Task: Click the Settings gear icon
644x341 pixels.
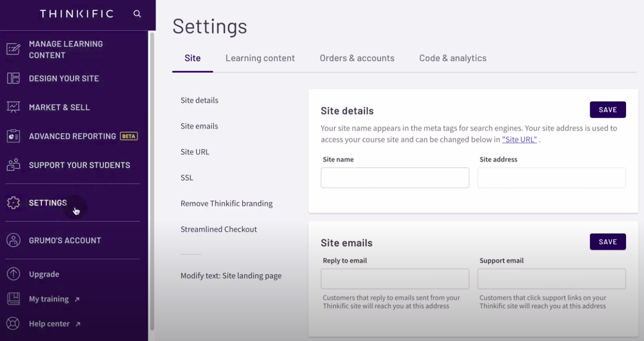Action: click(13, 203)
